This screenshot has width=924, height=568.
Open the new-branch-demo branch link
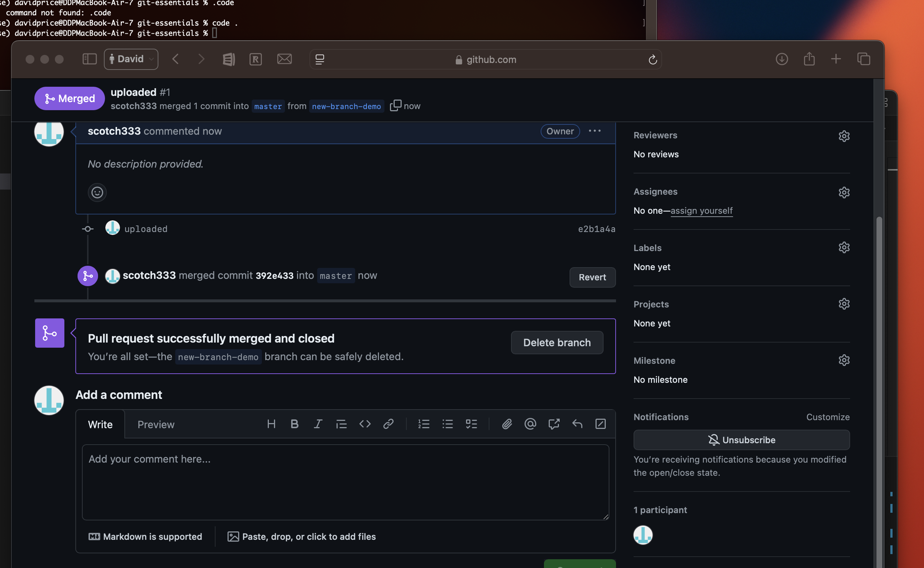tap(346, 106)
